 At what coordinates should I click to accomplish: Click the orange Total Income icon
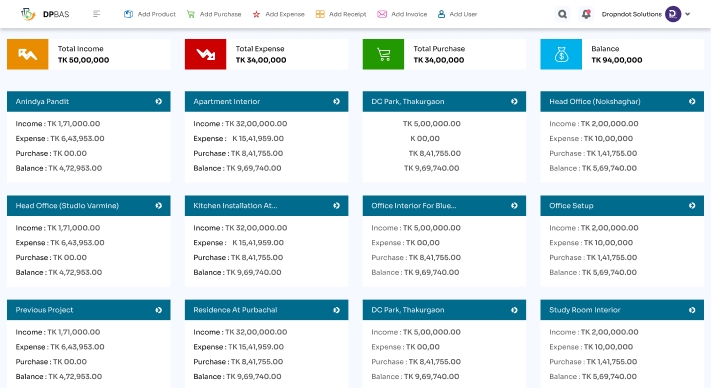point(28,54)
